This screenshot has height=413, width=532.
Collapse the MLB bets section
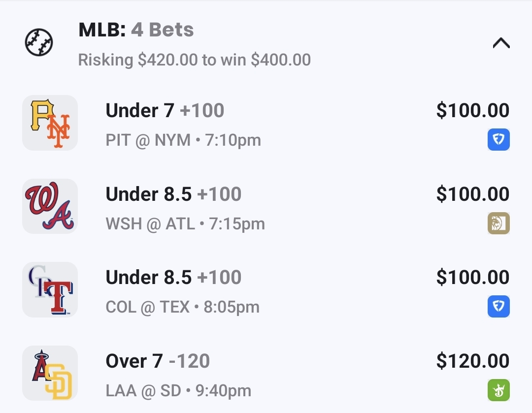(501, 44)
